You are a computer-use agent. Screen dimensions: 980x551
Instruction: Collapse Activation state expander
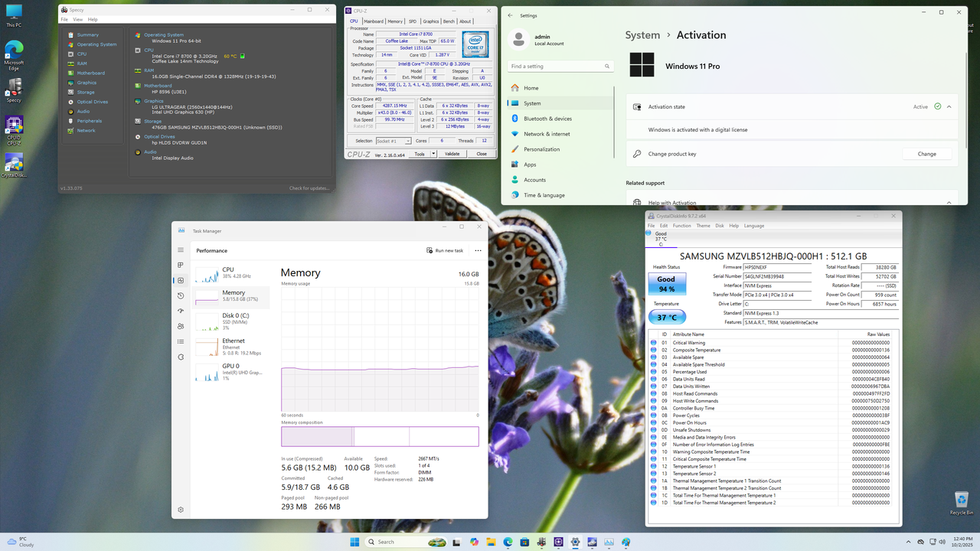pos(949,107)
